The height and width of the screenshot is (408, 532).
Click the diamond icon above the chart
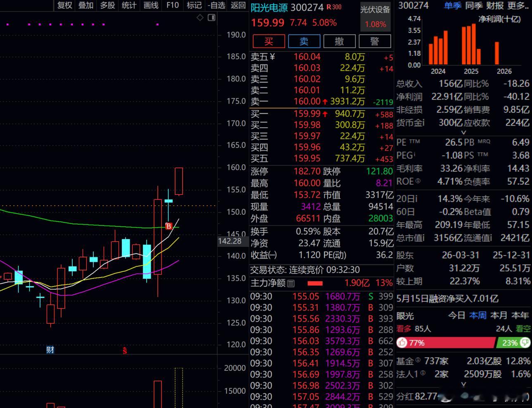pyautogui.click(x=200, y=17)
